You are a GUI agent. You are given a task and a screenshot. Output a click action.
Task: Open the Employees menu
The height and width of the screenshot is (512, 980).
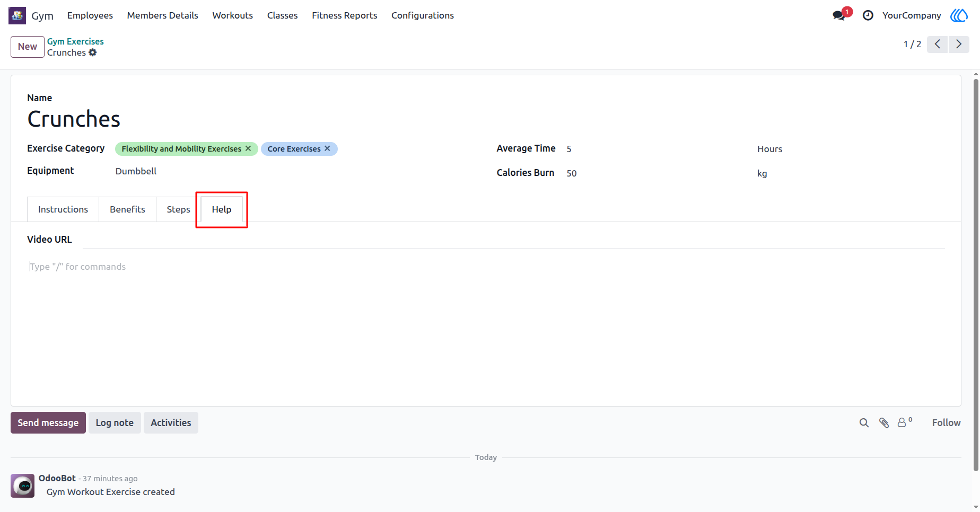pyautogui.click(x=90, y=15)
